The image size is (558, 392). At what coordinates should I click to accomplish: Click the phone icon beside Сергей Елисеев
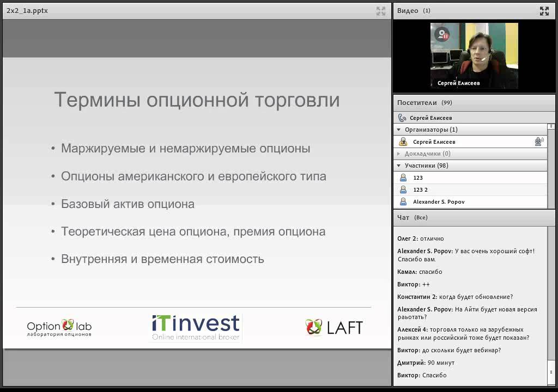pyautogui.click(x=402, y=118)
